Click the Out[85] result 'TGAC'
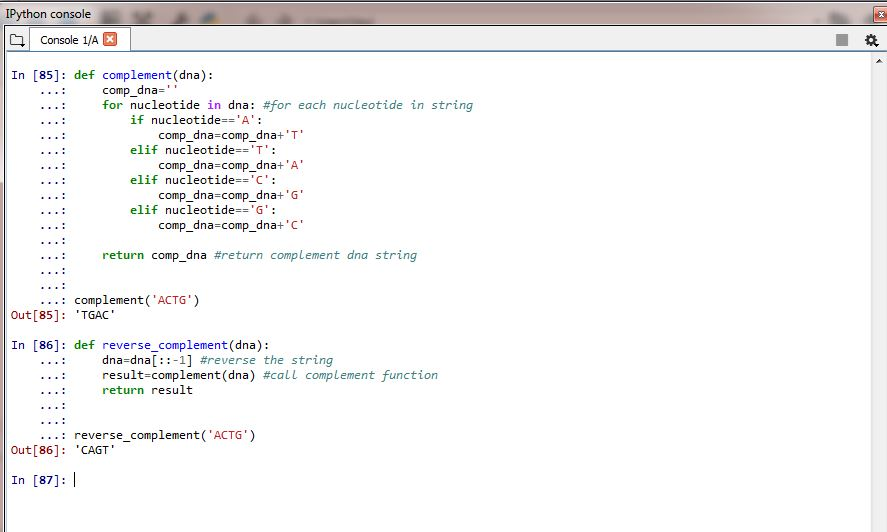The image size is (887, 532). pos(94,315)
